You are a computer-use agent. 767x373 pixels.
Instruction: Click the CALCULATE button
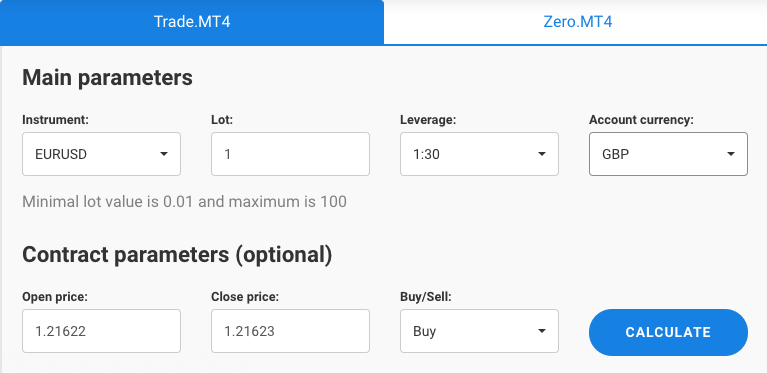pyautogui.click(x=668, y=332)
